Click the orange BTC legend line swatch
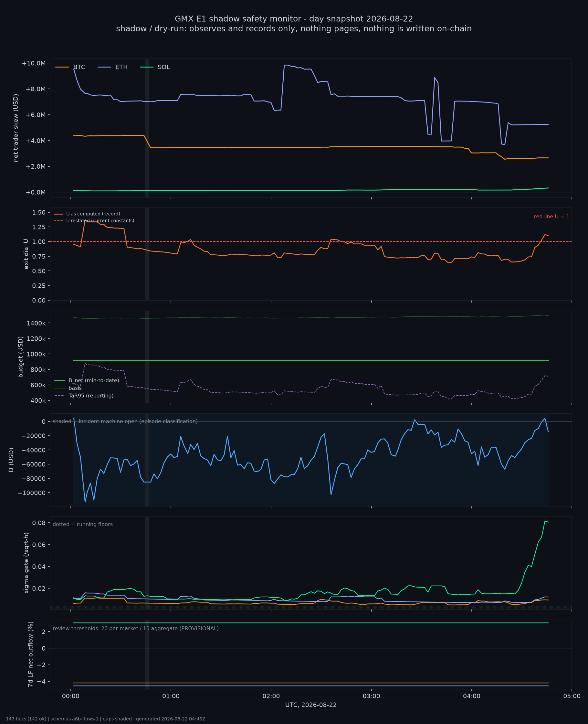588x724 pixels. tap(62, 67)
